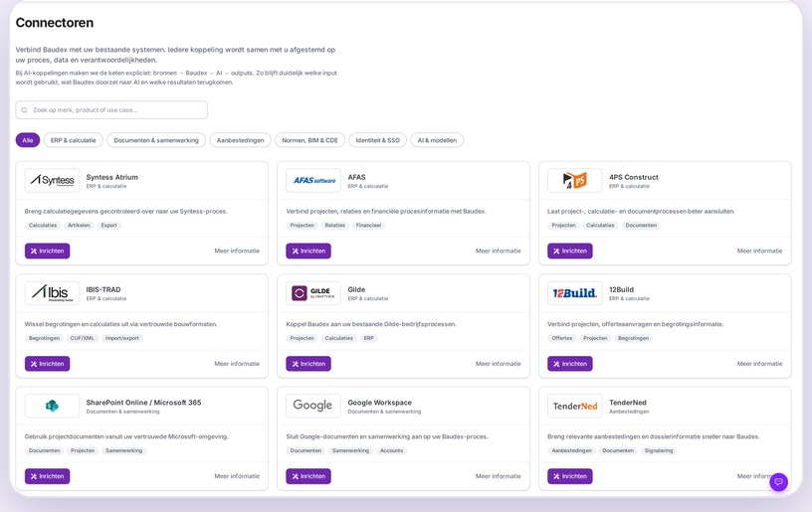This screenshot has width=812, height=512.
Task: Click Inrichten for 12Build
Action: (x=570, y=364)
